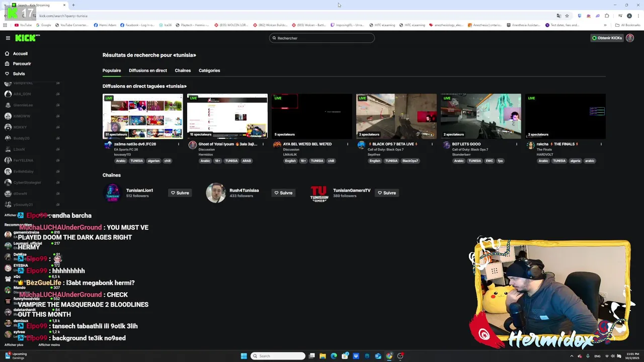Open options menu for rakcha THE FINALS stream
644x362 pixels.
coord(601,144)
